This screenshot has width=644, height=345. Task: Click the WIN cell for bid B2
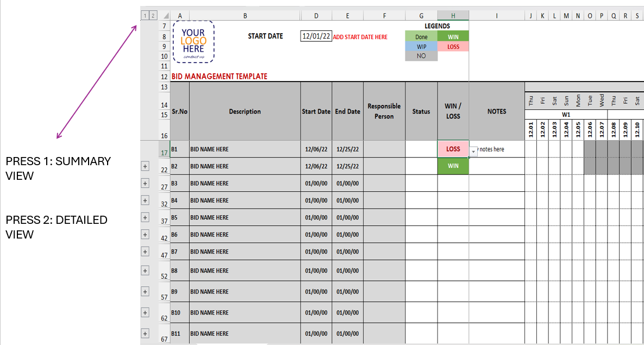pos(453,166)
